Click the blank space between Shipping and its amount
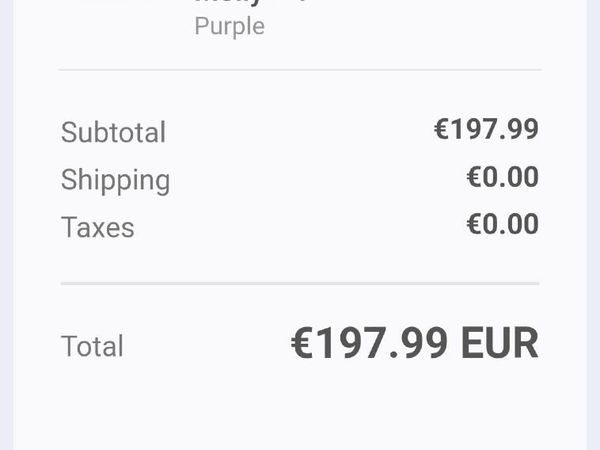 coord(310,180)
